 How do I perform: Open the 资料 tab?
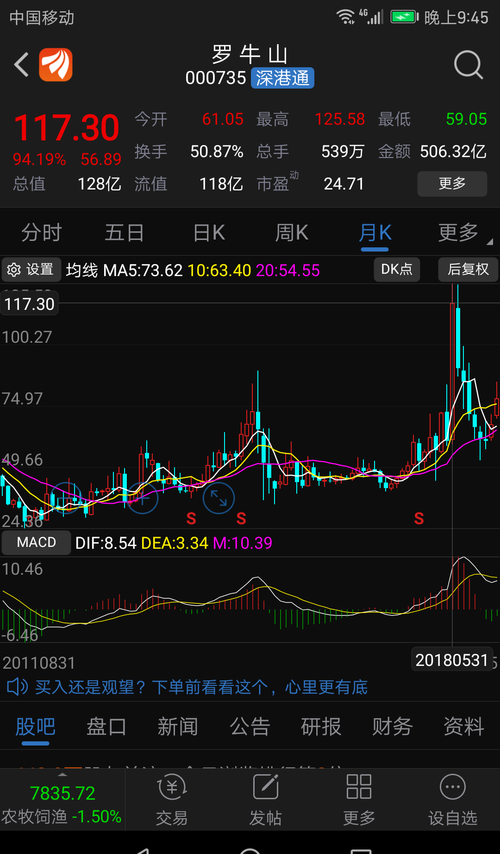pyautogui.click(x=464, y=727)
